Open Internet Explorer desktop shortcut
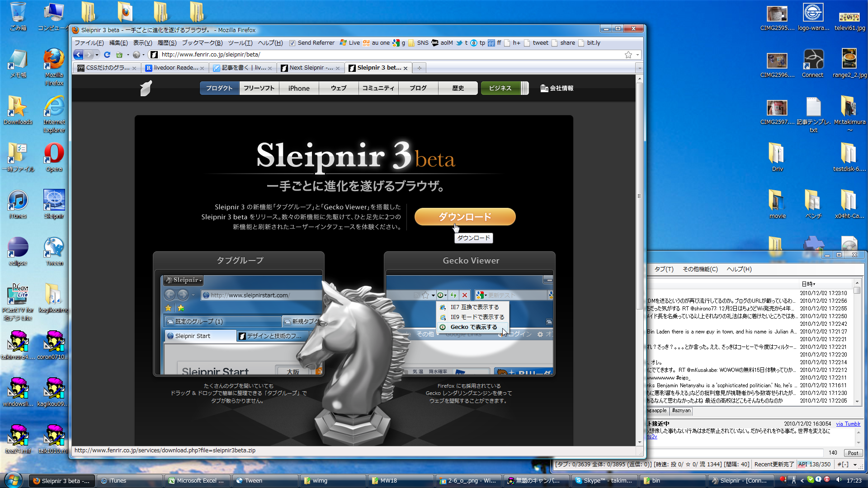Screen dimensions: 868x488 [x=54, y=114]
